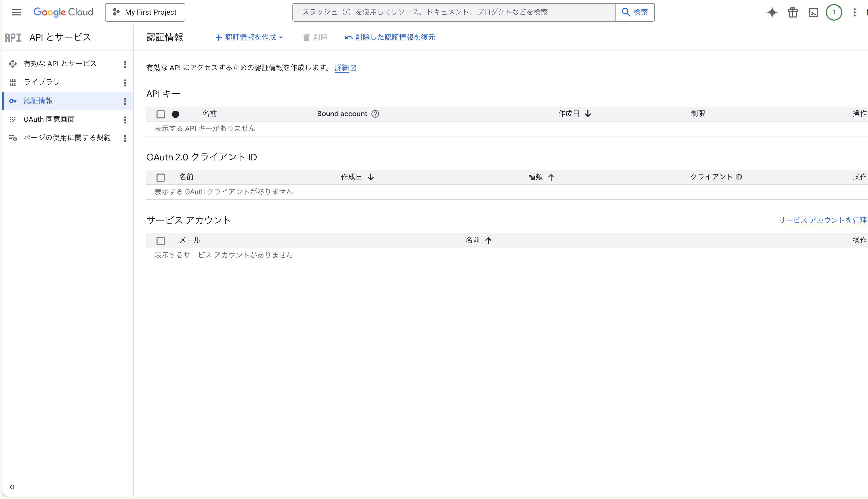
Task: Click the Google Cloud logo
Action: click(x=63, y=12)
